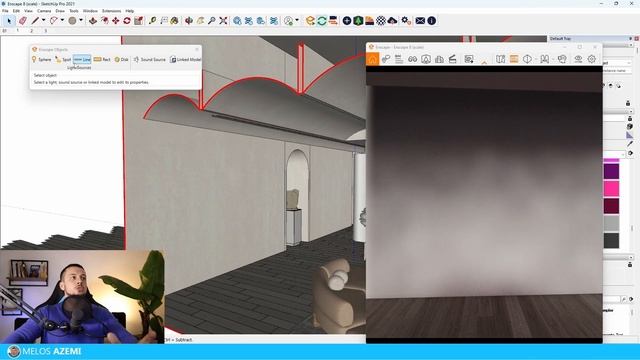Viewport: 640px width, 360px height.
Task: Add a Sphere light in Enscape Objects
Action: tap(41, 60)
